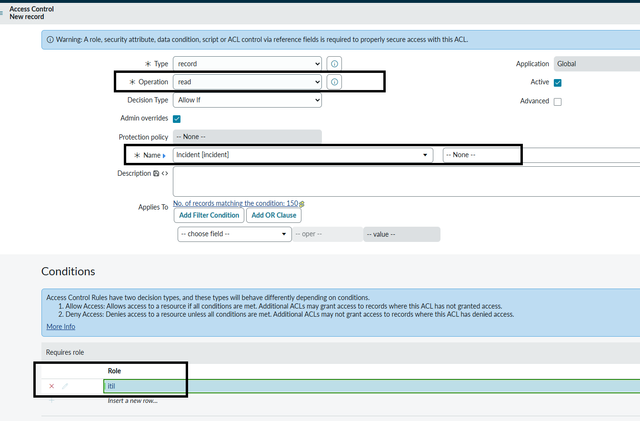Click the Requires role section header
The width and height of the screenshot is (640, 421).
coord(65,352)
